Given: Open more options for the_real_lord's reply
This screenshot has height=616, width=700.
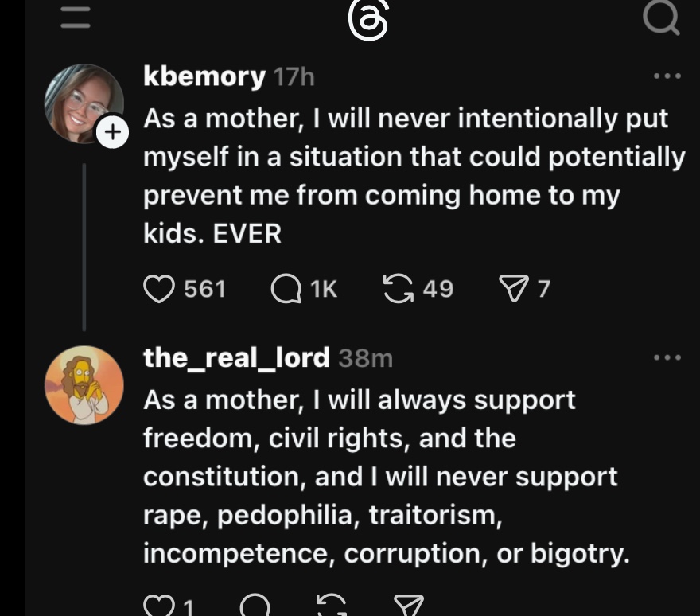Looking at the screenshot, I should pyautogui.click(x=667, y=357).
